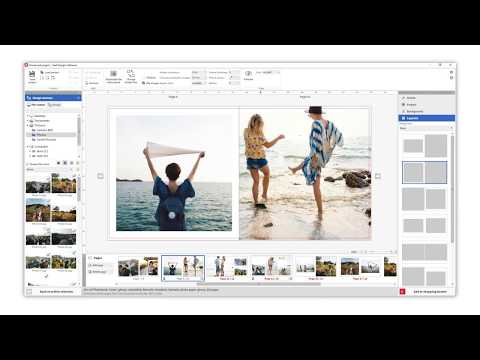Click the Layouts panel vertical scrollbar
The image size is (480, 360).
pyautogui.click(x=452, y=188)
